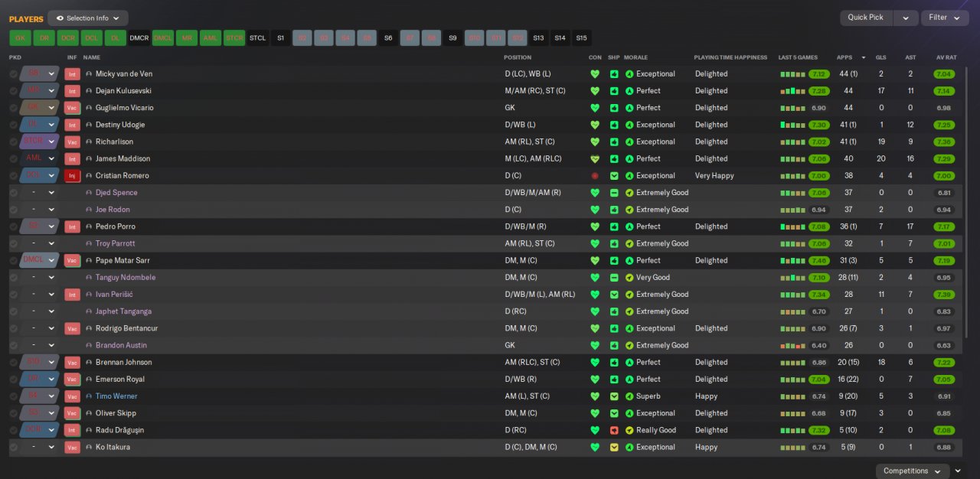Click the sort arrow beside the APPS column
Screen dimensions: 980x479
point(864,58)
